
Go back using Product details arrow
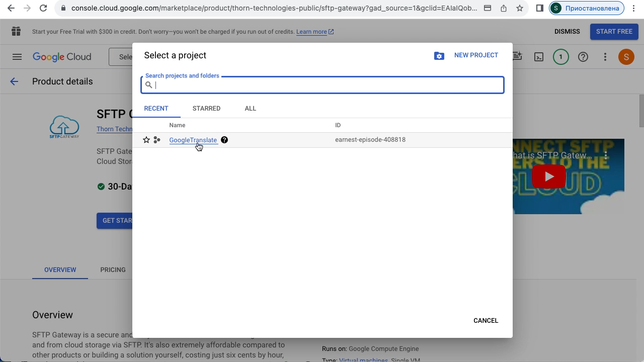(x=14, y=81)
